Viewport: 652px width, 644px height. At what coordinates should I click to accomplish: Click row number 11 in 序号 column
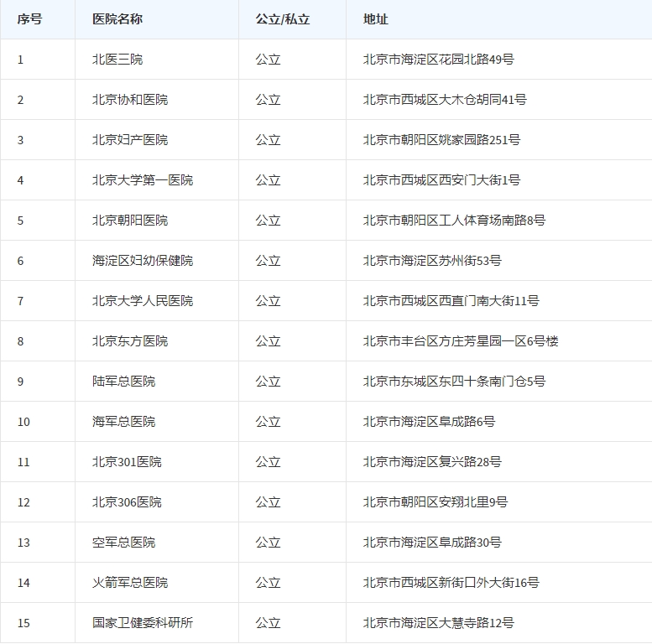tap(23, 462)
